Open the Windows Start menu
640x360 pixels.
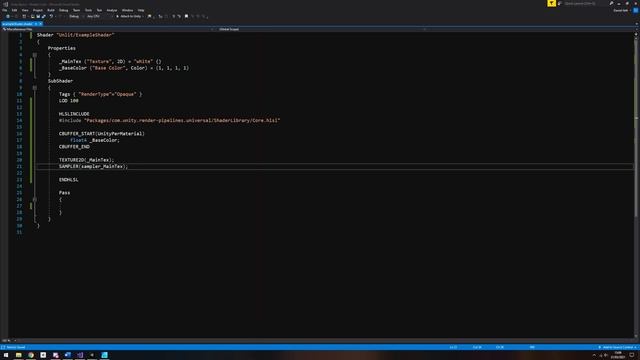(6, 355)
